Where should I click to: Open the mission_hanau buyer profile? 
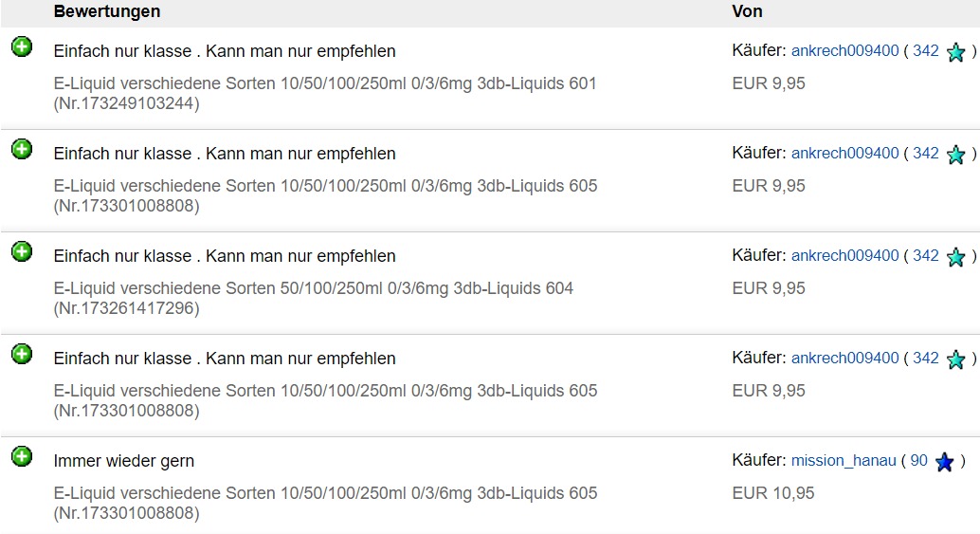click(844, 461)
